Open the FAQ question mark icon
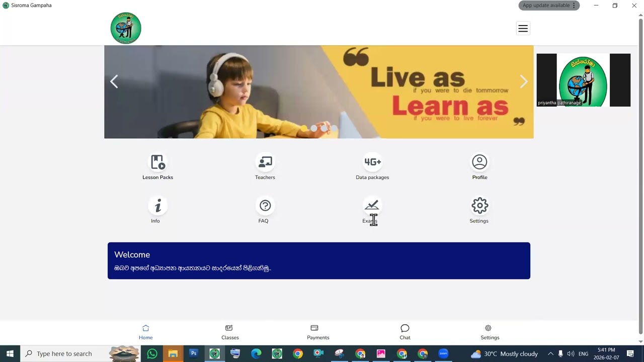Image resolution: width=644 pixels, height=362 pixels. (x=265, y=206)
